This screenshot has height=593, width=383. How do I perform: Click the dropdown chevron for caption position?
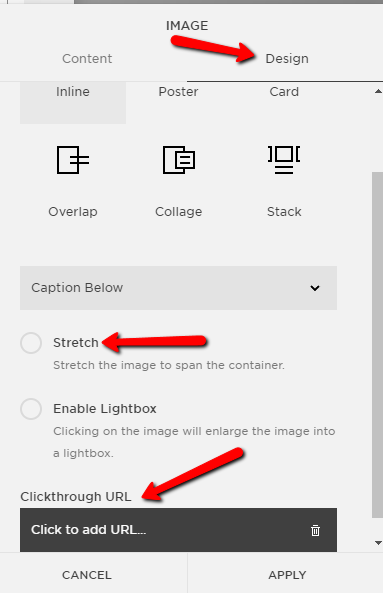coord(315,288)
